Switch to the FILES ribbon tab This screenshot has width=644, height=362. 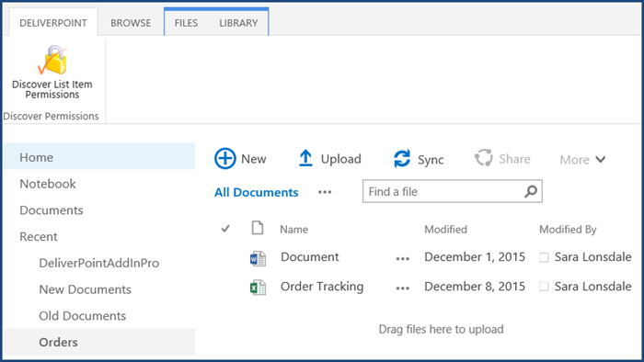(x=186, y=23)
